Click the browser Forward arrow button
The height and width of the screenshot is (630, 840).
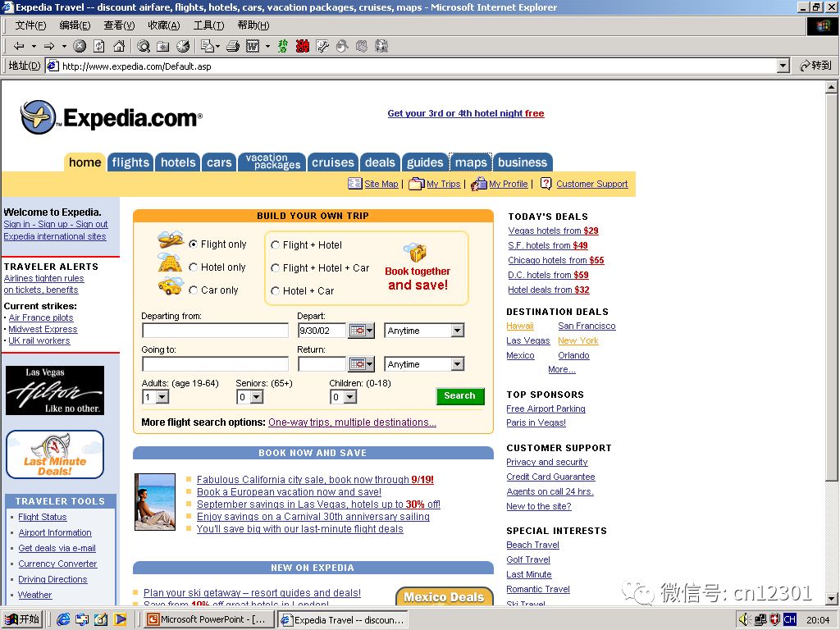tap(49, 47)
